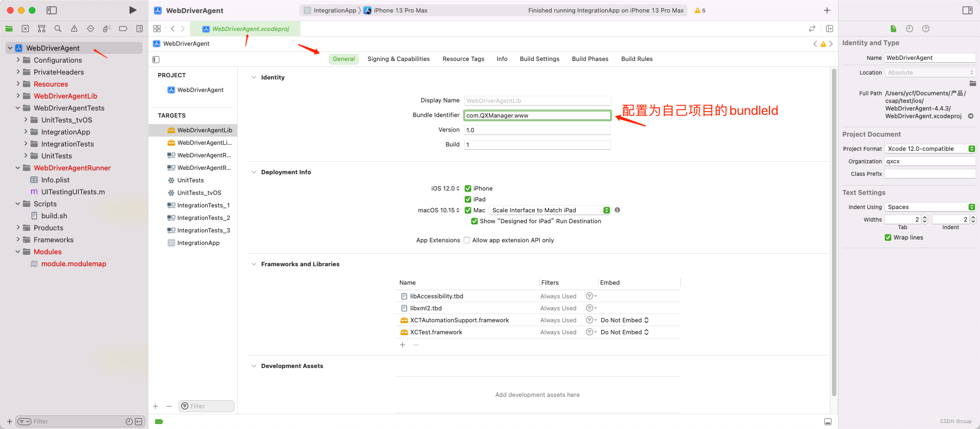
Task: Show the File inspector
Action: point(893,29)
